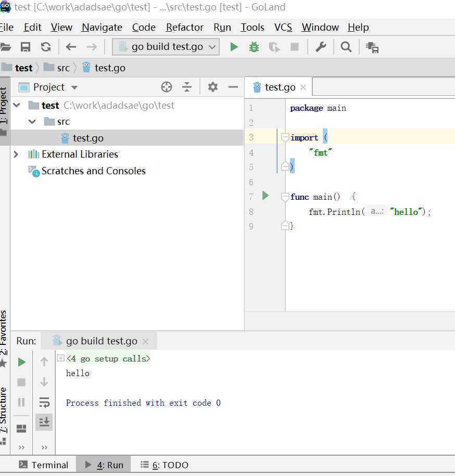This screenshot has width=455, height=476.
Task: Click the test.go breadcrumb in the navigation bar
Action: pos(104,68)
